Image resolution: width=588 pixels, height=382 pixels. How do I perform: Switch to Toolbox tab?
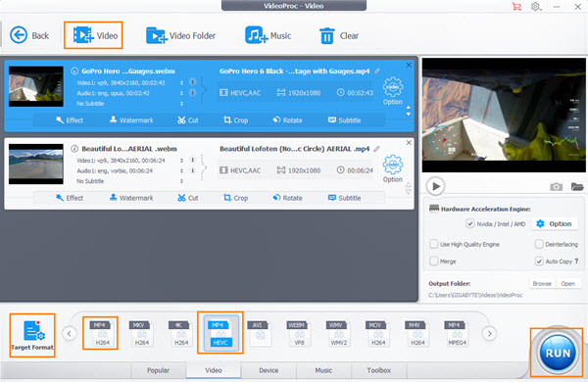pyautogui.click(x=378, y=370)
